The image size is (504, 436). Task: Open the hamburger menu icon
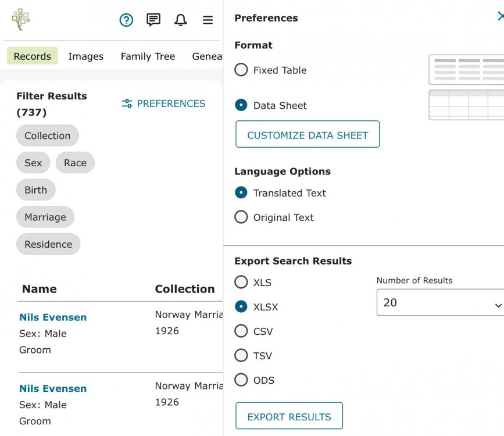click(208, 20)
